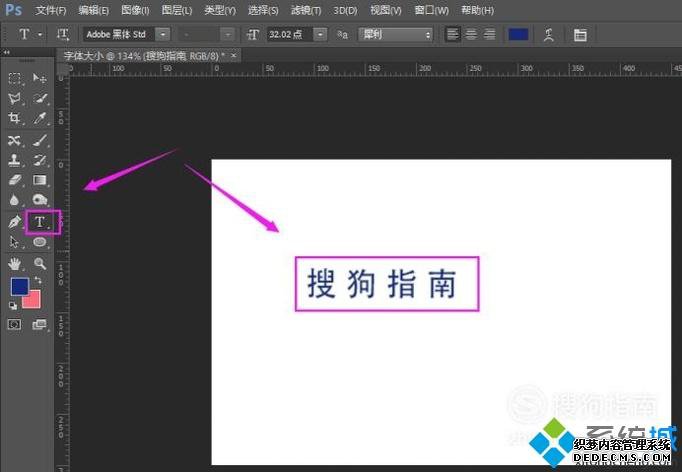The image size is (682, 472).
Task: Align text right
Action: 489,34
